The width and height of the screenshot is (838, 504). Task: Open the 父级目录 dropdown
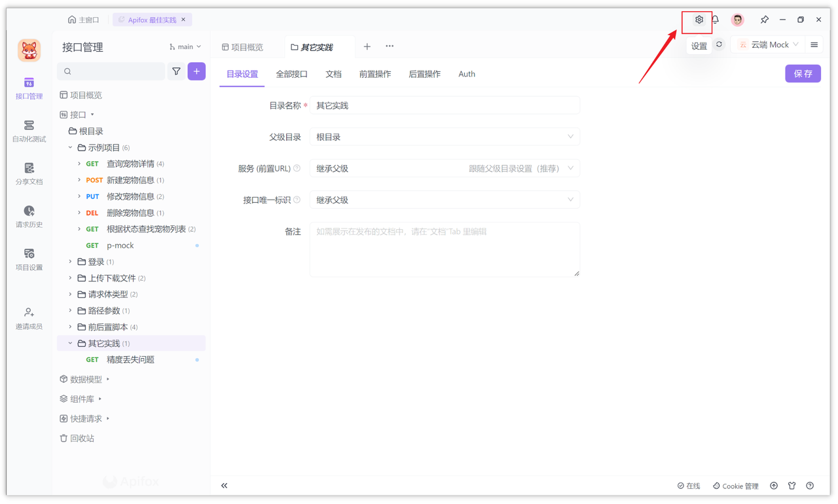[445, 137]
